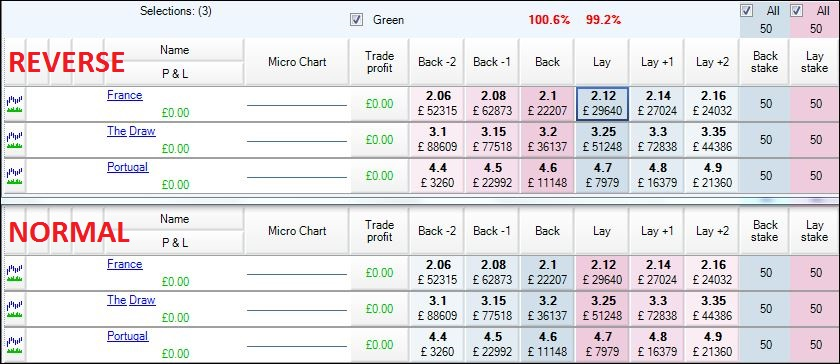This screenshot has height=364, width=840.
Task: Select Portugal back price 4.6 in Normal grid
Action: (x=547, y=345)
